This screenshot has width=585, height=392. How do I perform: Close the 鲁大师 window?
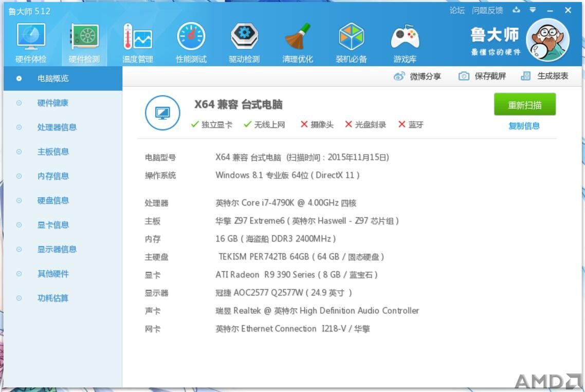[x=568, y=10]
